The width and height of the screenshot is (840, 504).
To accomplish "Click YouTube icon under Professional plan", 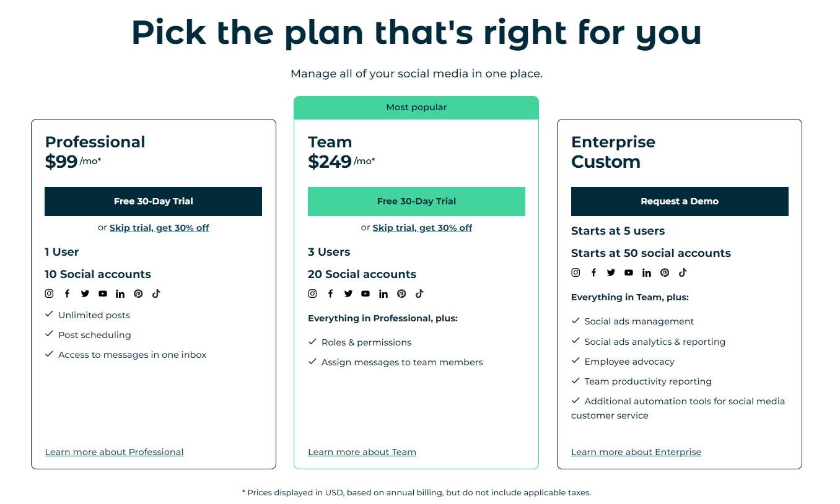I will (103, 293).
